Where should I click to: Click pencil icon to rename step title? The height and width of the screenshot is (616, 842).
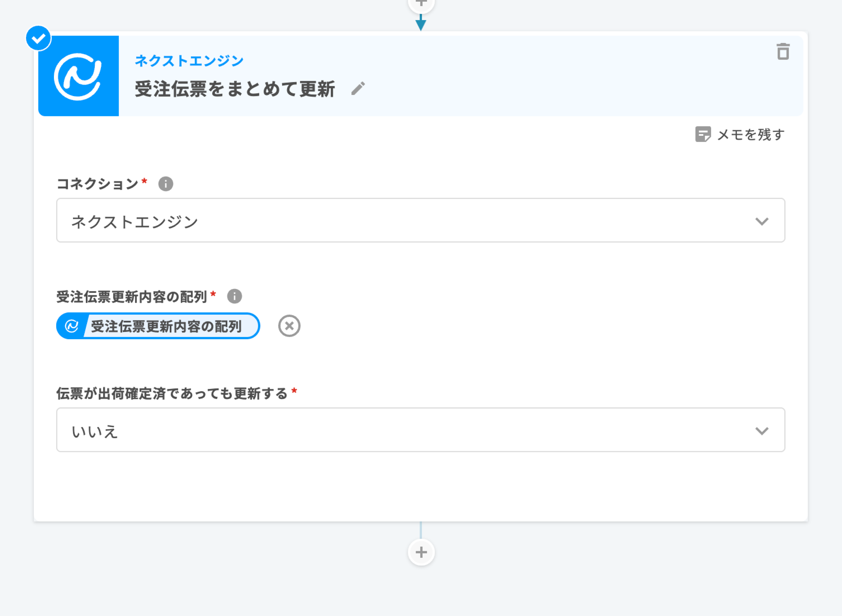[358, 88]
